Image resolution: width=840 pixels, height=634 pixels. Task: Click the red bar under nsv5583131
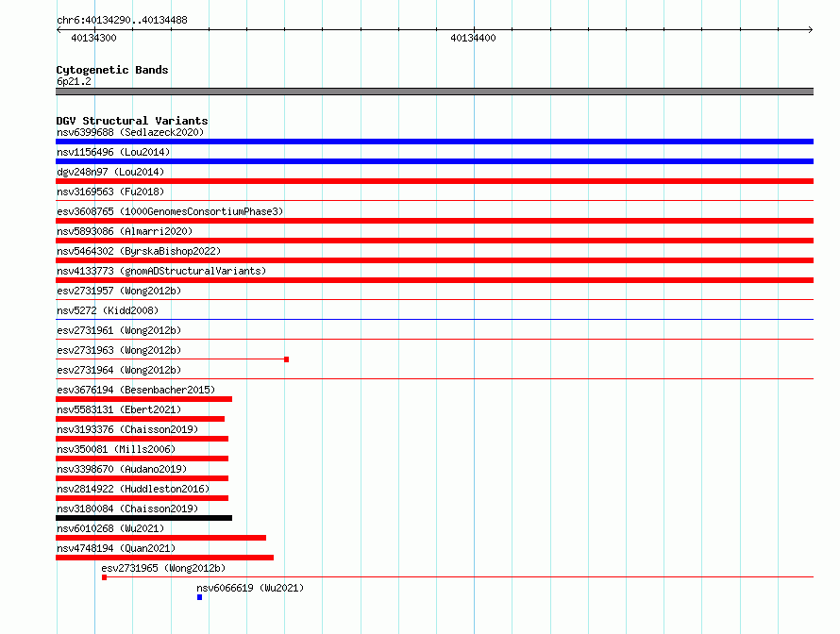pyautogui.click(x=141, y=419)
